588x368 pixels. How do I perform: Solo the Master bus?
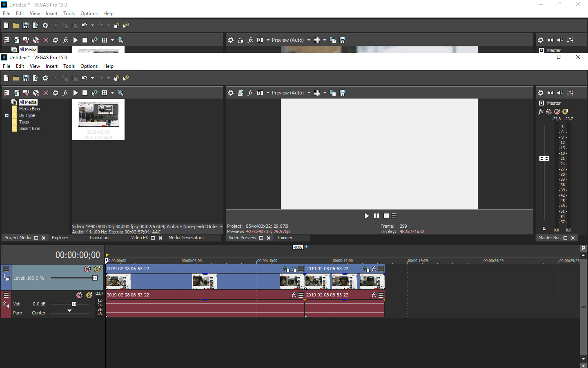(x=565, y=112)
